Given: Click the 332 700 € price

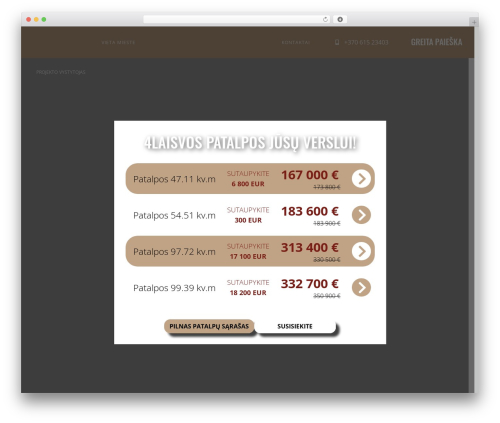Looking at the screenshot, I should (x=310, y=284).
